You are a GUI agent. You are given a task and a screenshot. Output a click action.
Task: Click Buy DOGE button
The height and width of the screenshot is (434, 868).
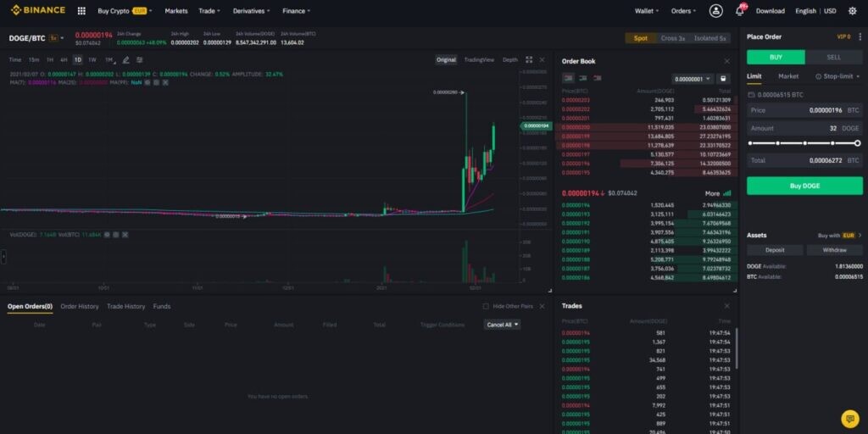click(x=805, y=186)
